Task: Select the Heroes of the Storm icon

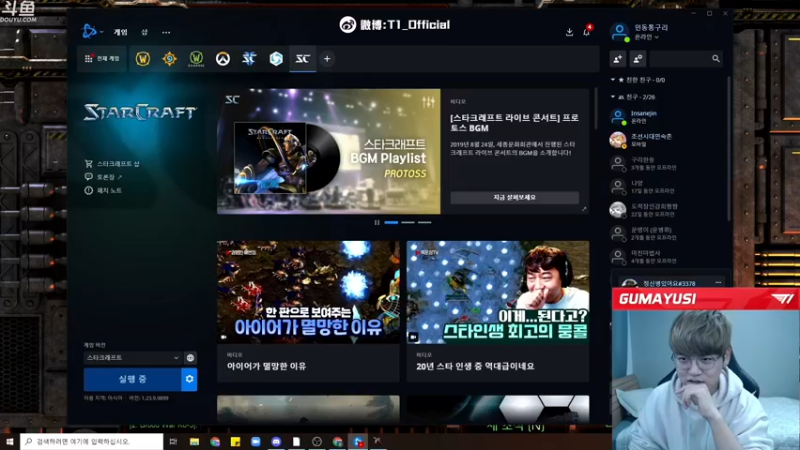Action: [x=276, y=59]
